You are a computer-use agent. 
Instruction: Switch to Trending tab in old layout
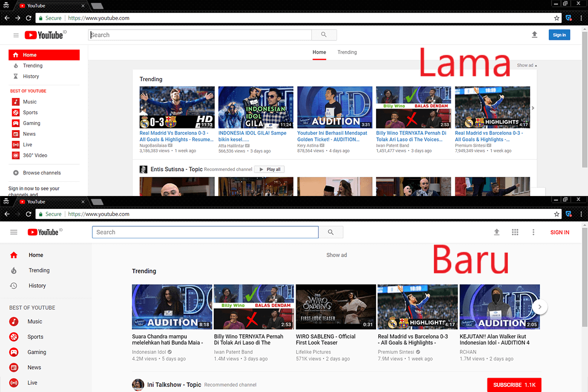tap(347, 52)
